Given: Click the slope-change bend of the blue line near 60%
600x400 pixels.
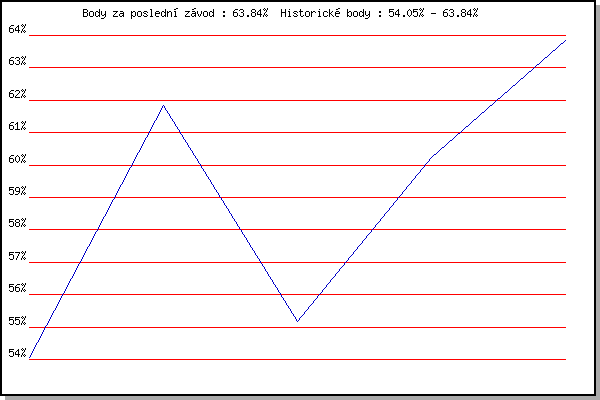Looking at the screenshot, I should click(x=432, y=157).
